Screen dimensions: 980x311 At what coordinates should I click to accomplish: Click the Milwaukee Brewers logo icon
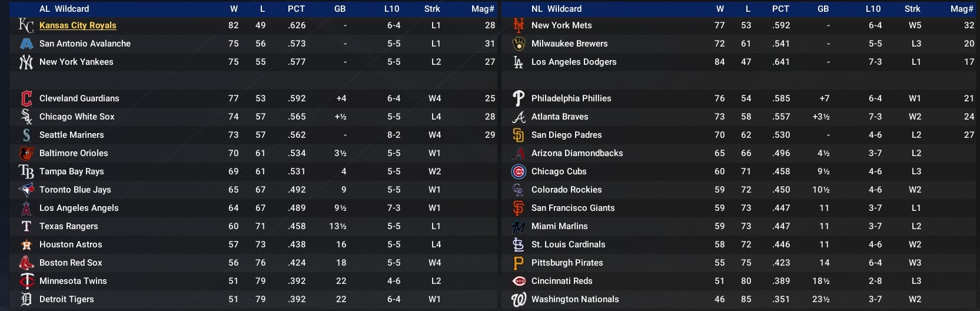point(519,44)
